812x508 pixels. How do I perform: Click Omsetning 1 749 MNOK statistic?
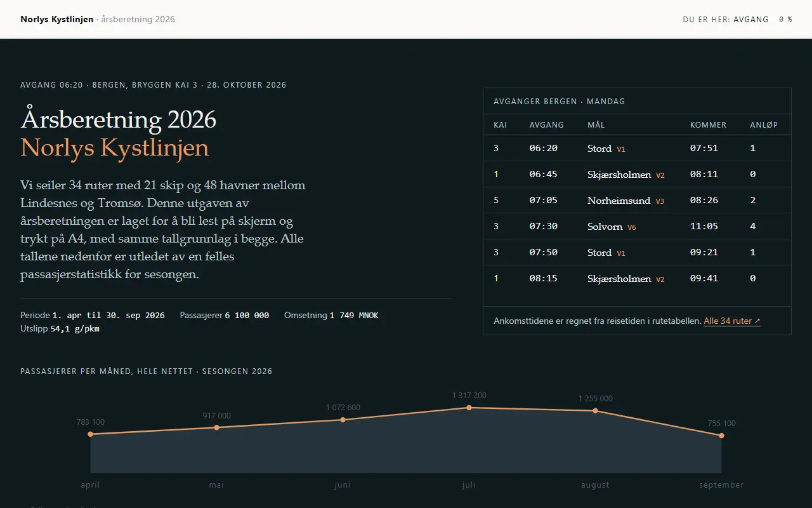(331, 315)
